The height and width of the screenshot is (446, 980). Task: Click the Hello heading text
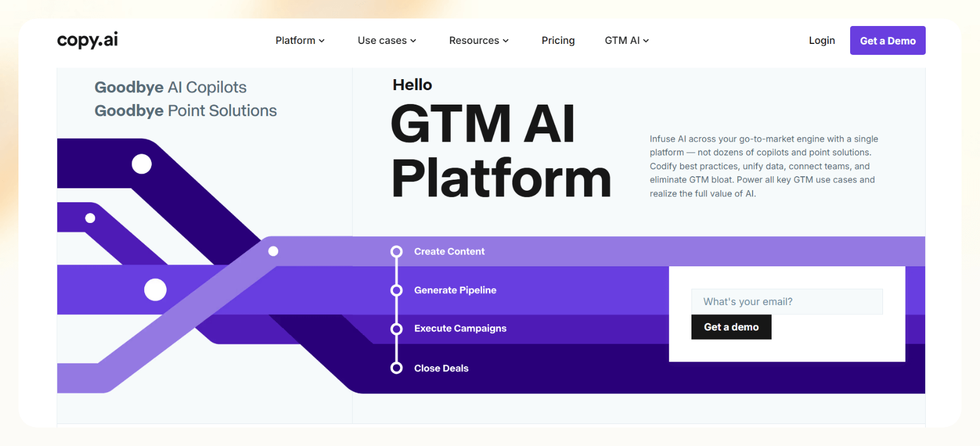coord(412,85)
